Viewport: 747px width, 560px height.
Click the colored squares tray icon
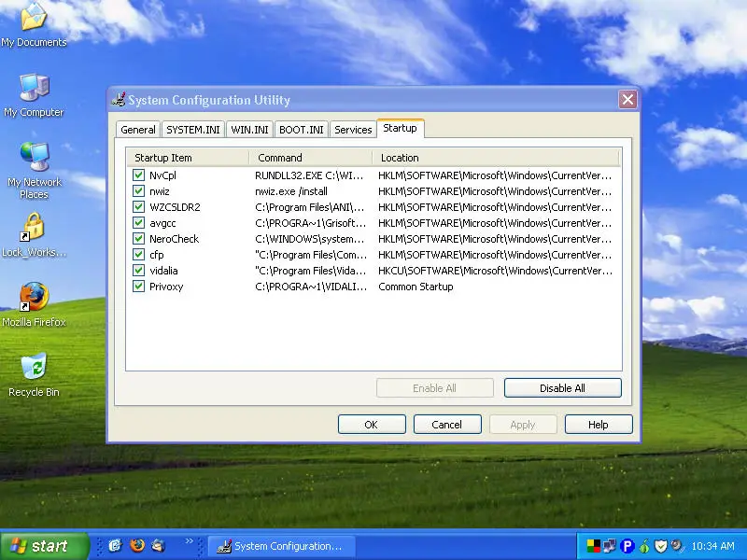(593, 546)
